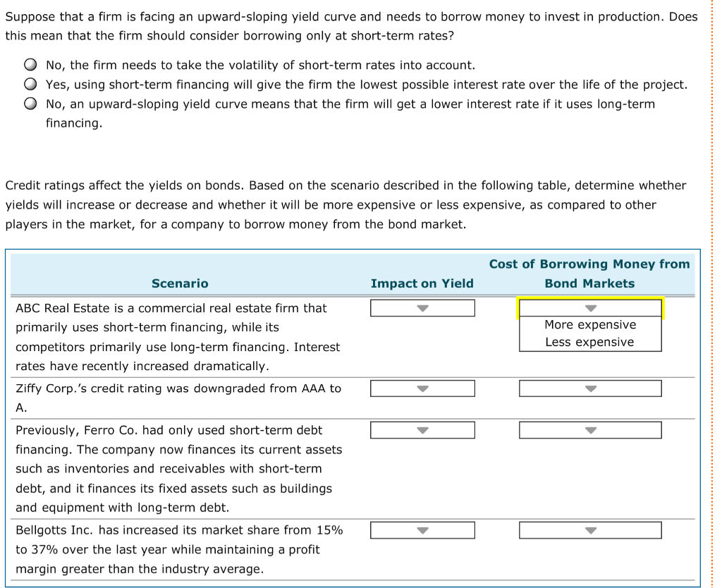This screenshot has width=722, height=588.
Task: Open Ferro Co. impact on yield dropdown
Action: pyautogui.click(x=422, y=429)
